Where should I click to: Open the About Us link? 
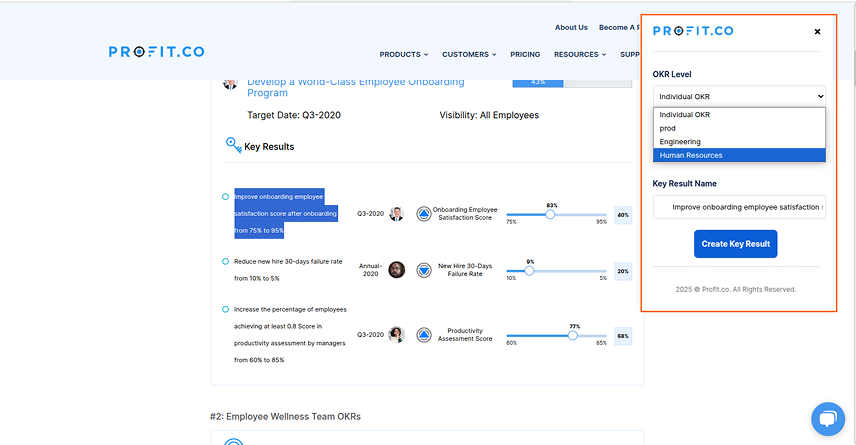[x=571, y=27]
